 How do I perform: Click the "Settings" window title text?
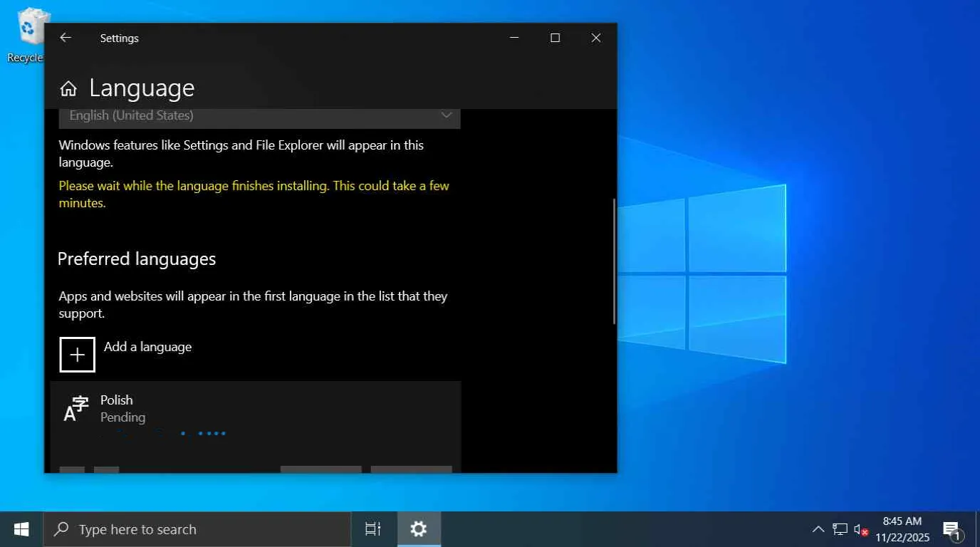tap(120, 38)
